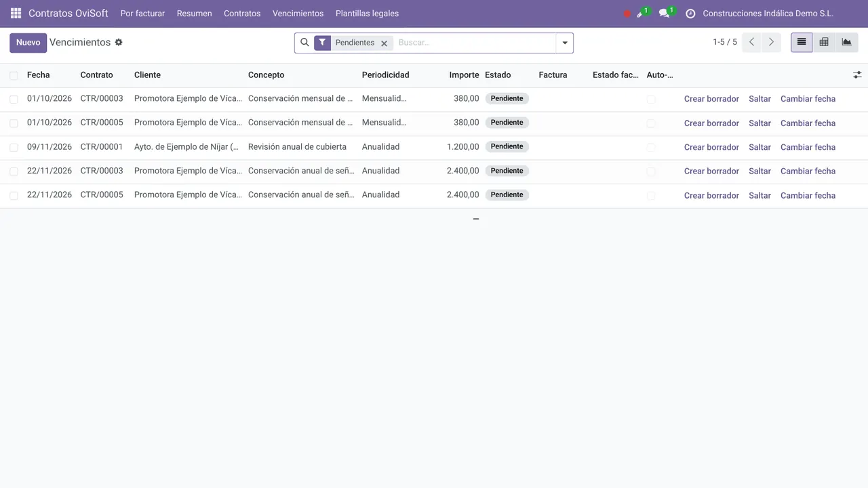Open the apps grid home menu
This screenshot has height=488, width=868.
[x=16, y=14]
